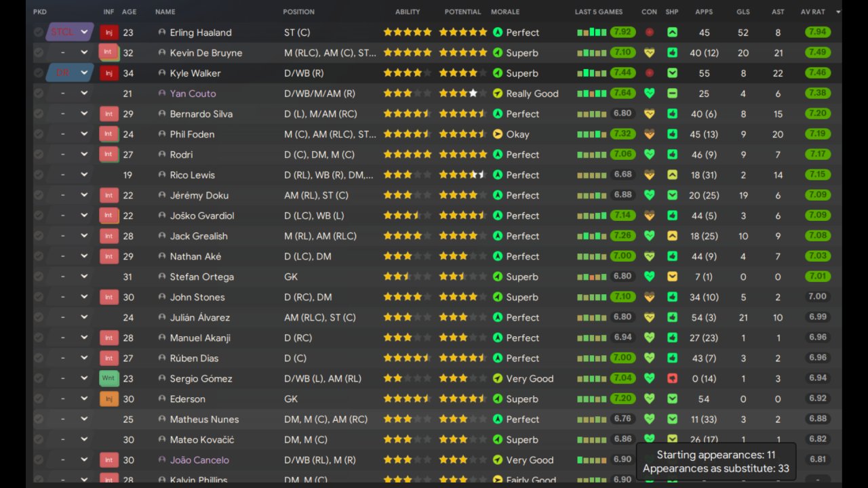
Task: Tick the selection circle for Erling Haaland
Action: (x=38, y=33)
